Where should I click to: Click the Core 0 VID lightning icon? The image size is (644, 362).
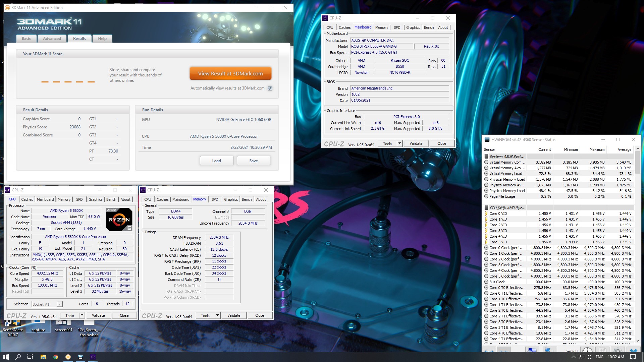pyautogui.click(x=486, y=214)
